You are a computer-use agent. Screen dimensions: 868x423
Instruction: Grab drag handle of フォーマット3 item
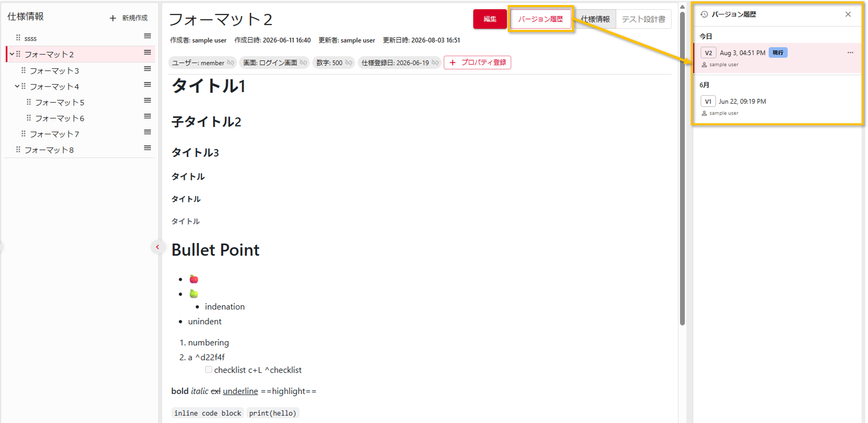tap(23, 70)
